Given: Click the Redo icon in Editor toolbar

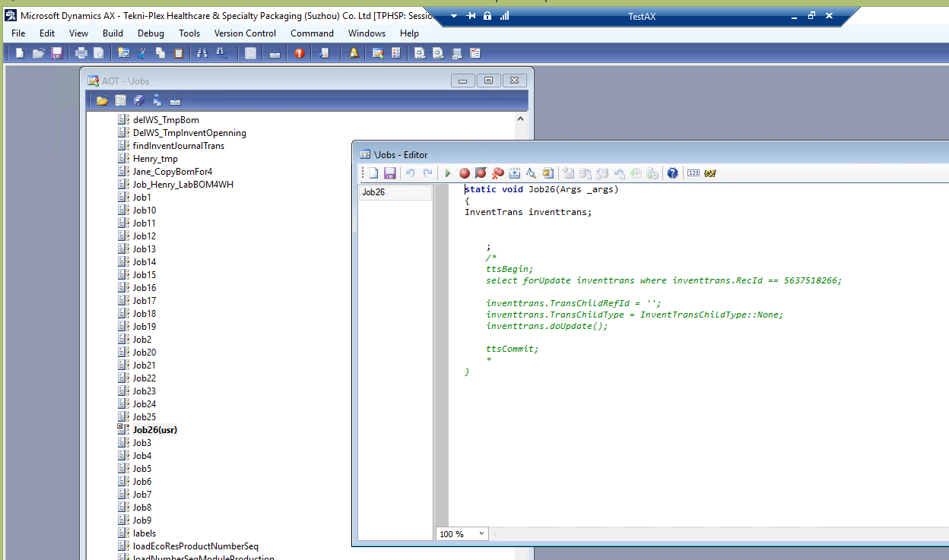Looking at the screenshot, I should 427,173.
